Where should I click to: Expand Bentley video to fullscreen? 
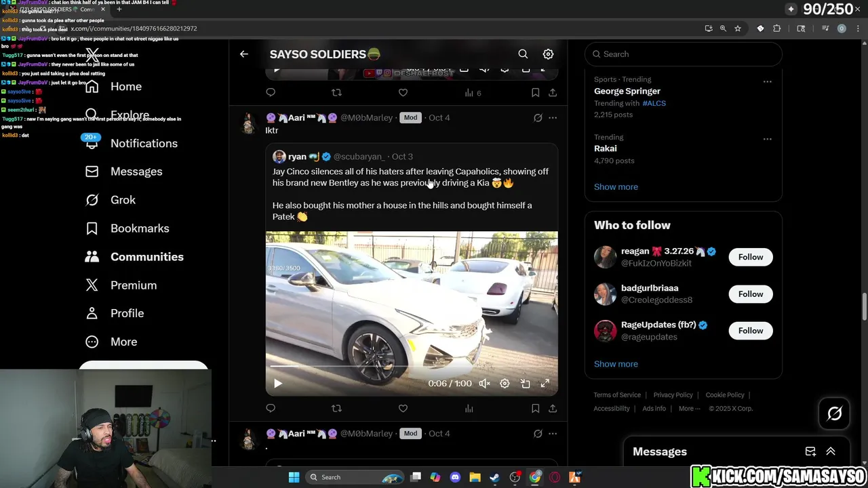click(x=545, y=384)
